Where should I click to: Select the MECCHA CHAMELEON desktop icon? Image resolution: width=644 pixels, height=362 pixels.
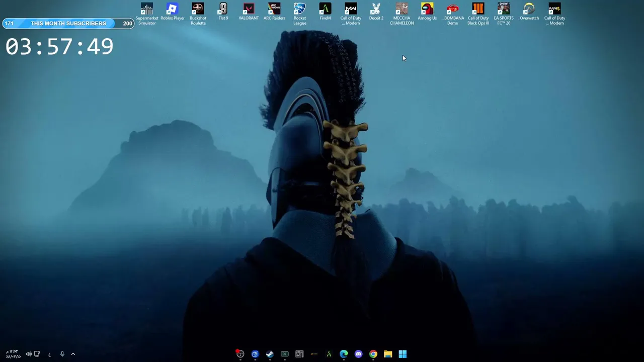coord(401,14)
